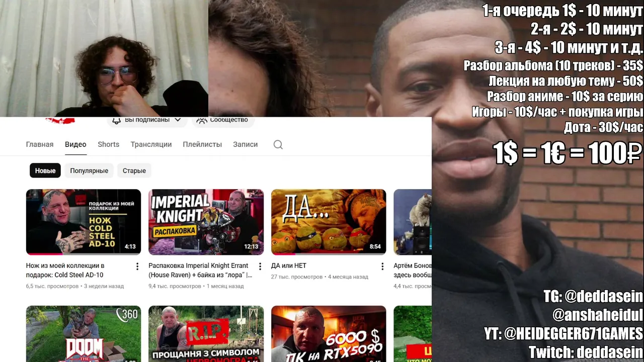Switch to the Главная tab

coord(40,144)
